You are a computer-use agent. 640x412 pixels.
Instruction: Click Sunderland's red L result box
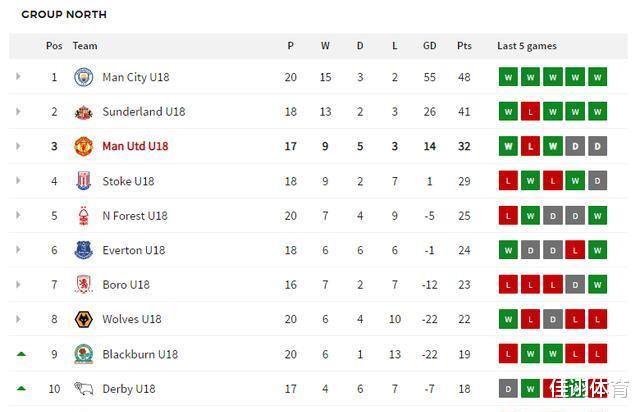click(x=531, y=112)
